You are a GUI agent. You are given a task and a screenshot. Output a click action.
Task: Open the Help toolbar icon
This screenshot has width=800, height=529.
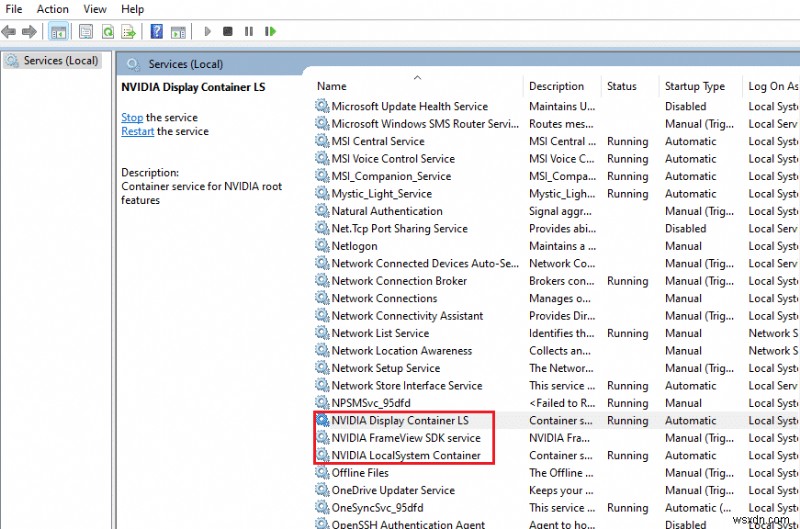pos(157,32)
